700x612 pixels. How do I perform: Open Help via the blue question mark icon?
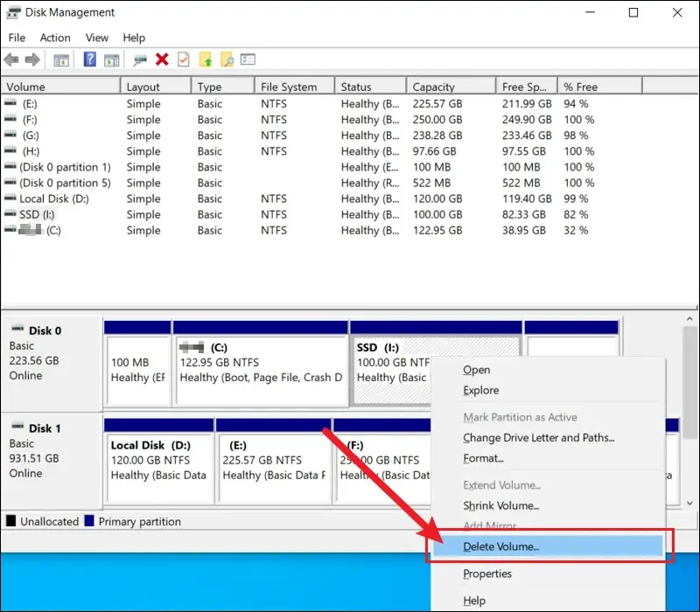(90, 59)
